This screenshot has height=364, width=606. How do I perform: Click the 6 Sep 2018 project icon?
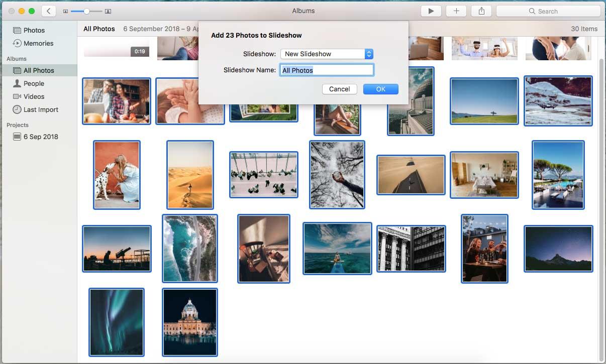pos(17,137)
